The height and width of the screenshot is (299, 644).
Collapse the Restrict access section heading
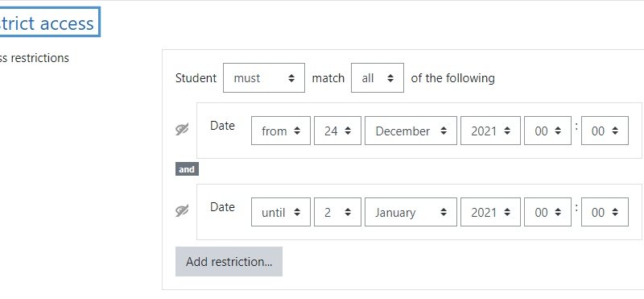(x=46, y=23)
